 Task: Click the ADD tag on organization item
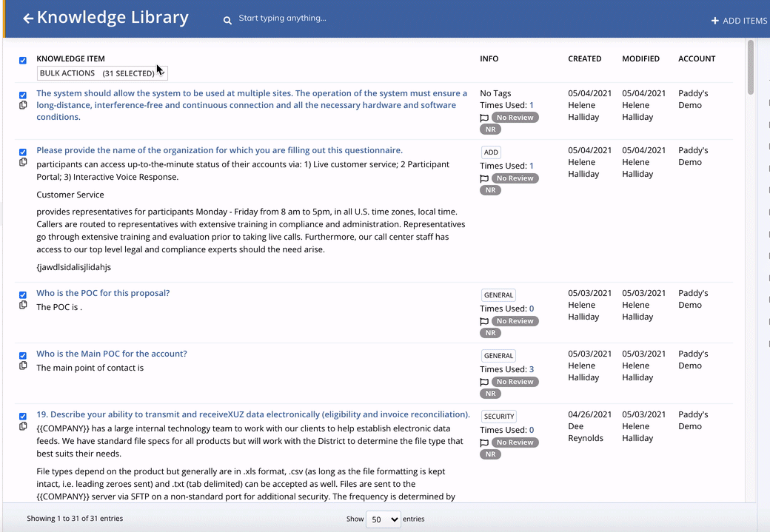click(491, 152)
